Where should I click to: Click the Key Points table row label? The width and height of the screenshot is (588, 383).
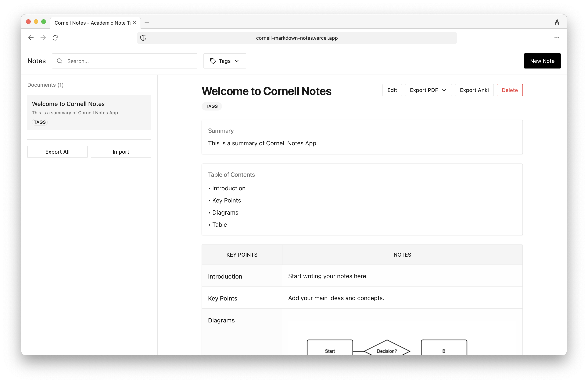222,298
